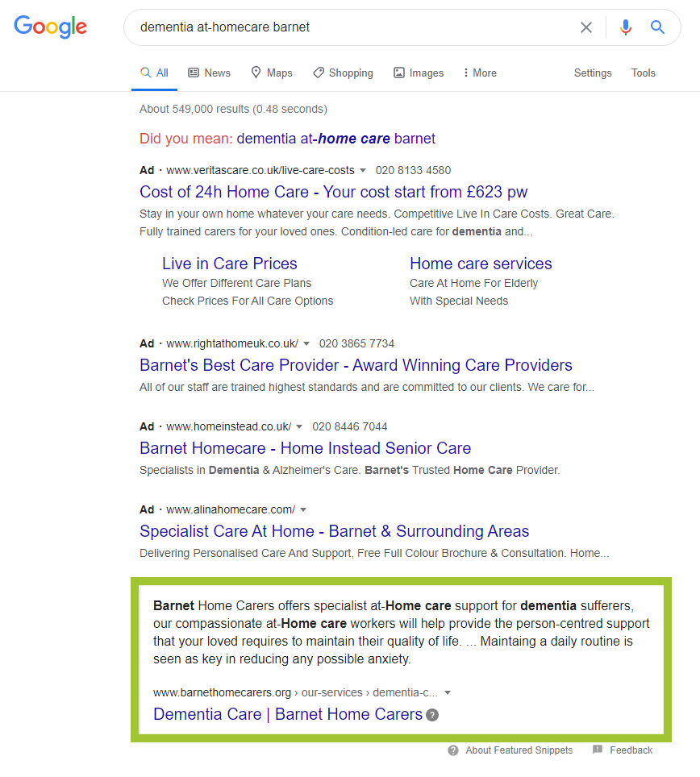This screenshot has width=700, height=777.
Task: Click question mark icon beside Dementia Care title
Action: [432, 715]
